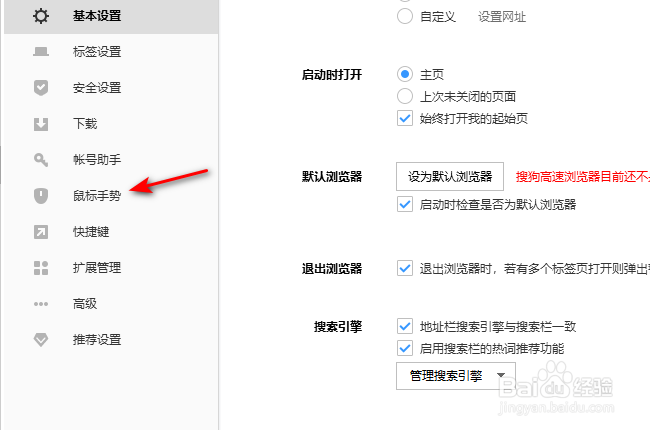Toggle the 退出浏览器时 multi-tab prompt checkbox
Image resolution: width=650 pixels, height=430 pixels.
pos(405,268)
